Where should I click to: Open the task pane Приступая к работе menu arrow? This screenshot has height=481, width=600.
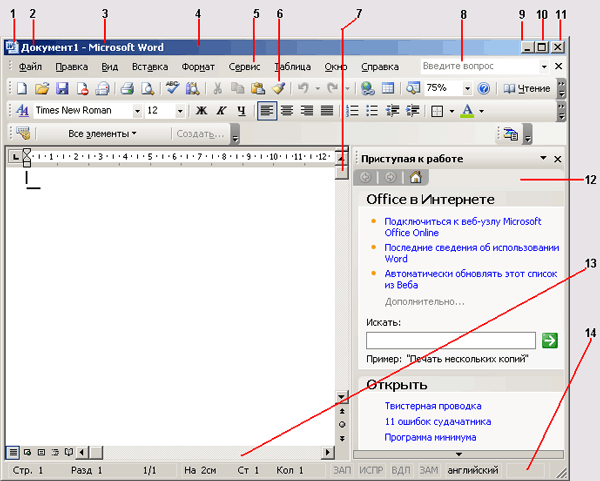pos(543,158)
